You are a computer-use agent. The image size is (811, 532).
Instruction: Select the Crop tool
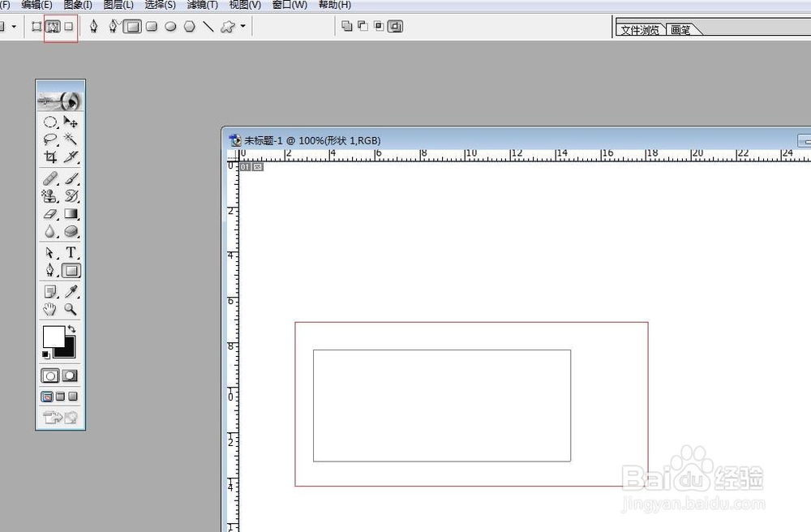coord(49,156)
